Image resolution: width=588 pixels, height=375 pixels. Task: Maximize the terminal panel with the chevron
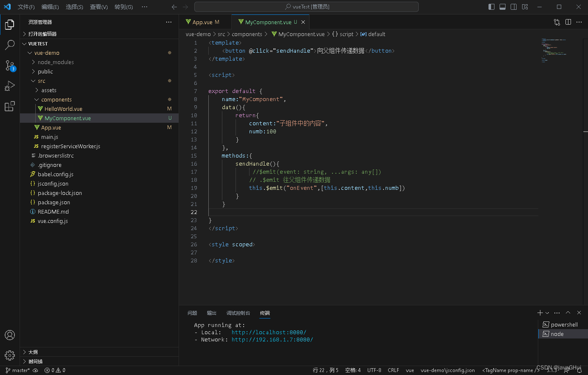pos(568,313)
